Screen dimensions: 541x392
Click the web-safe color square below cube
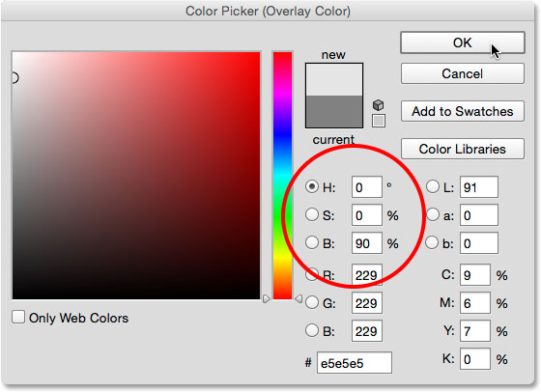[379, 121]
